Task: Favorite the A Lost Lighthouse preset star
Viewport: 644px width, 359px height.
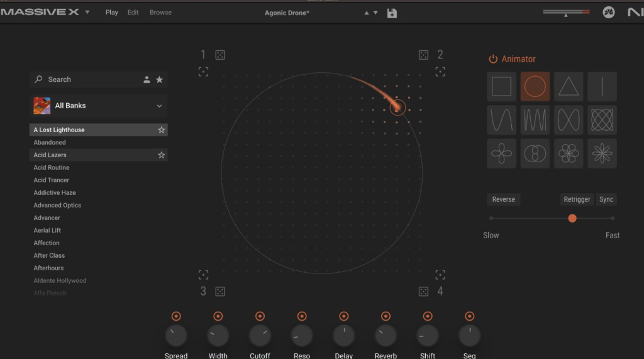Action: point(162,130)
